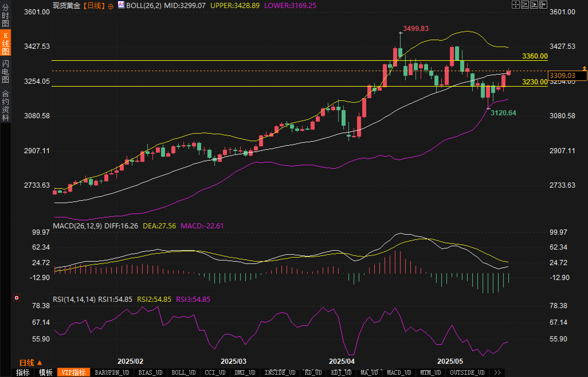Click the DEA:27.56 value
Viewport: 588px width, 377px height.
click(159, 226)
